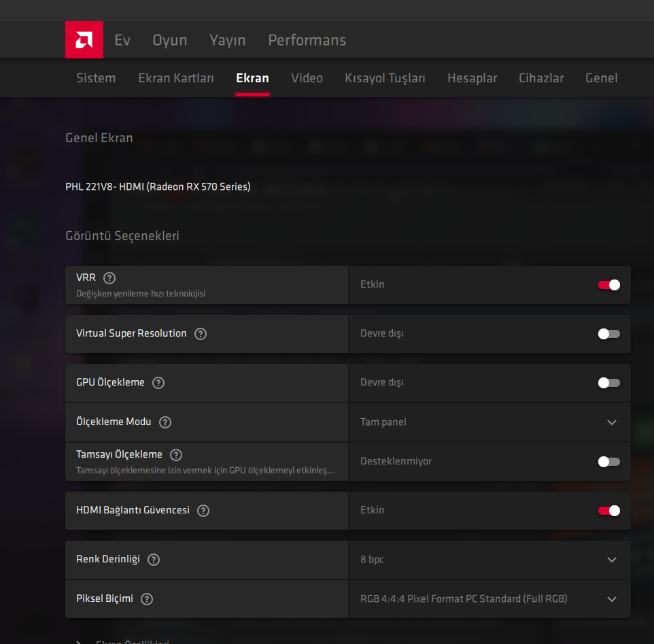Enable Virtual Super Resolution toggle
The width and height of the screenshot is (654, 644).
point(608,334)
